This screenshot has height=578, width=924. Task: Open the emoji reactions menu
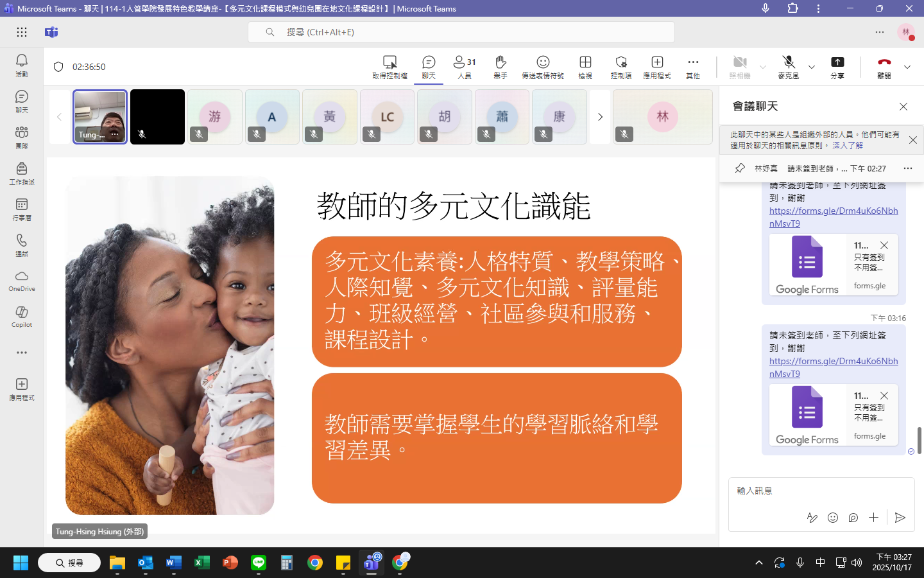tap(543, 66)
